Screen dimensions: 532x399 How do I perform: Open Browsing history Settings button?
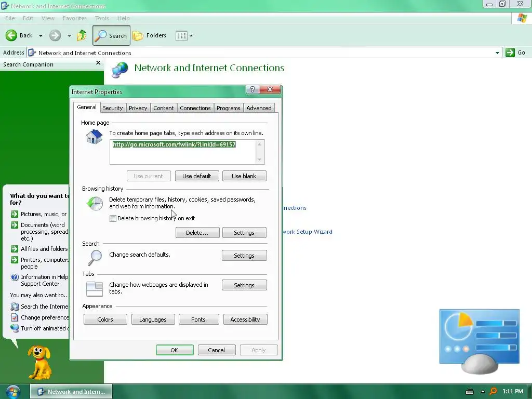[x=244, y=233]
